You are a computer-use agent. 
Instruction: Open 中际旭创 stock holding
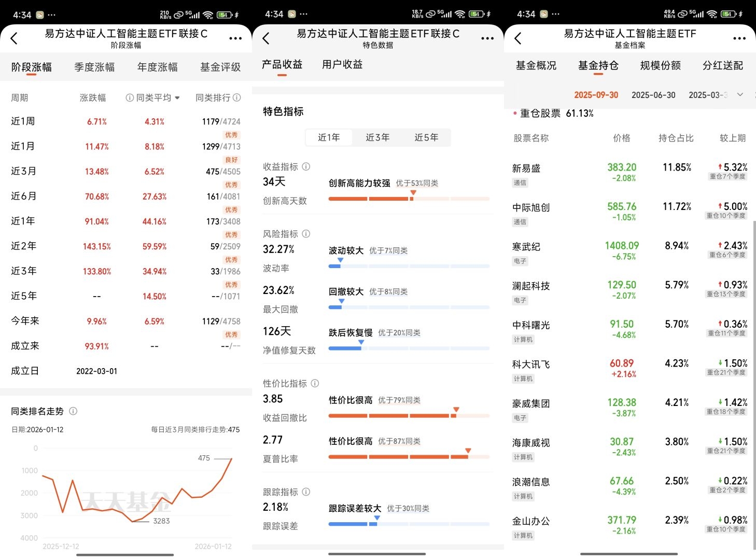[x=629, y=213]
